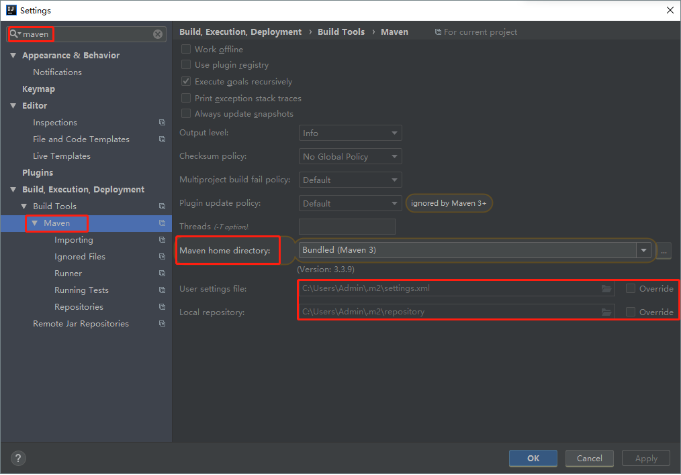Collapse the Appearance & Behavior section
The height and width of the screenshot is (475, 681).
[x=13, y=56]
